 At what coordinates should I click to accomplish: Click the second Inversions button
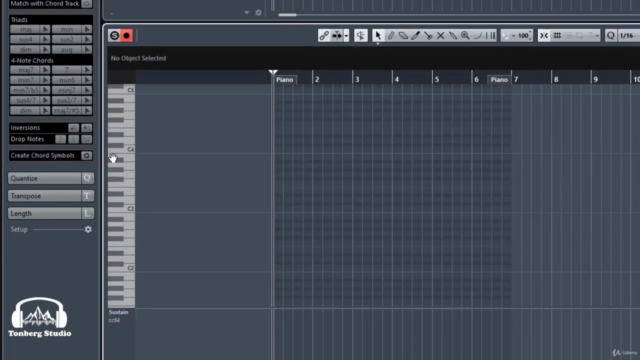[x=86, y=128]
